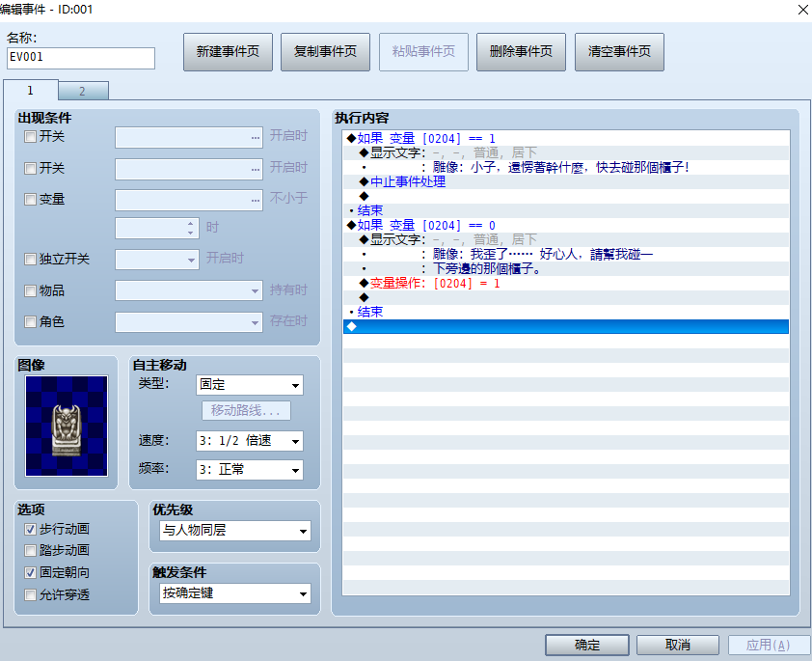Click the 名称 EV001 input field
The width and height of the screenshot is (812, 661).
click(x=81, y=58)
